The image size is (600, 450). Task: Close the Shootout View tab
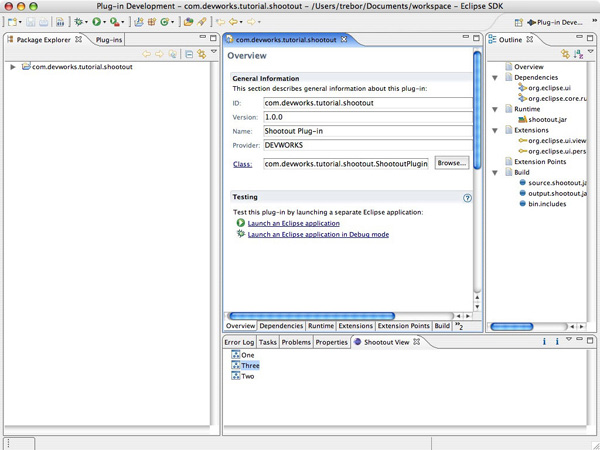click(x=417, y=341)
